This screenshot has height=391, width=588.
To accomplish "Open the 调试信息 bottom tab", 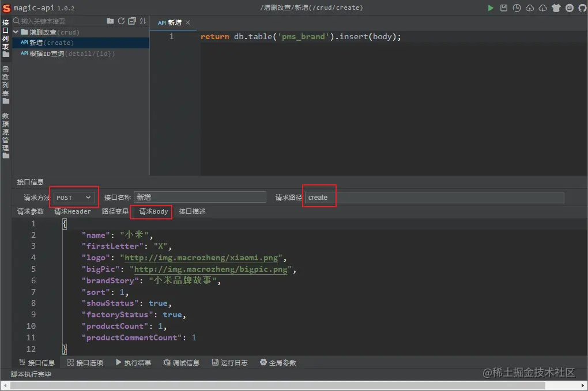I will [x=182, y=363].
